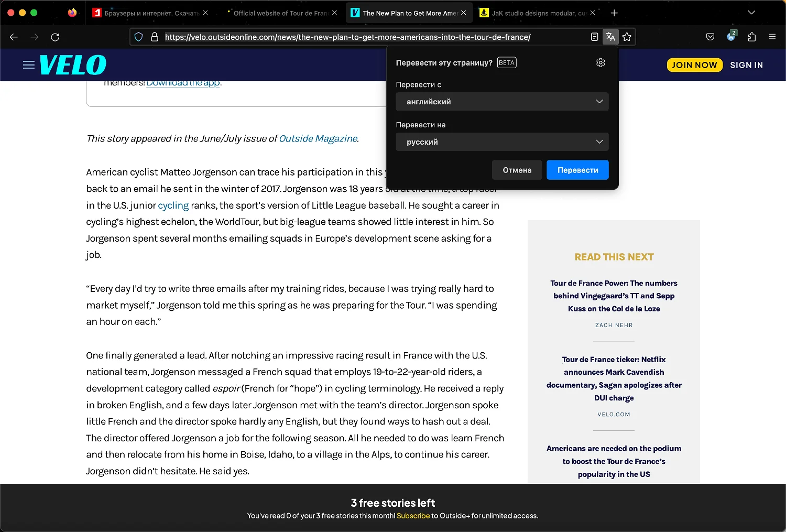This screenshot has width=786, height=532.
Task: Open Tour de France Power article link
Action: (614, 296)
